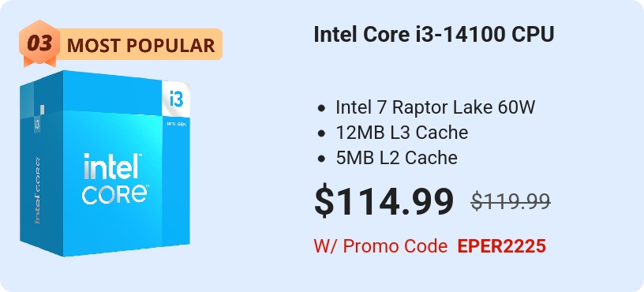
Task: Copy the EPER2225 promo code
Action: [x=502, y=246]
